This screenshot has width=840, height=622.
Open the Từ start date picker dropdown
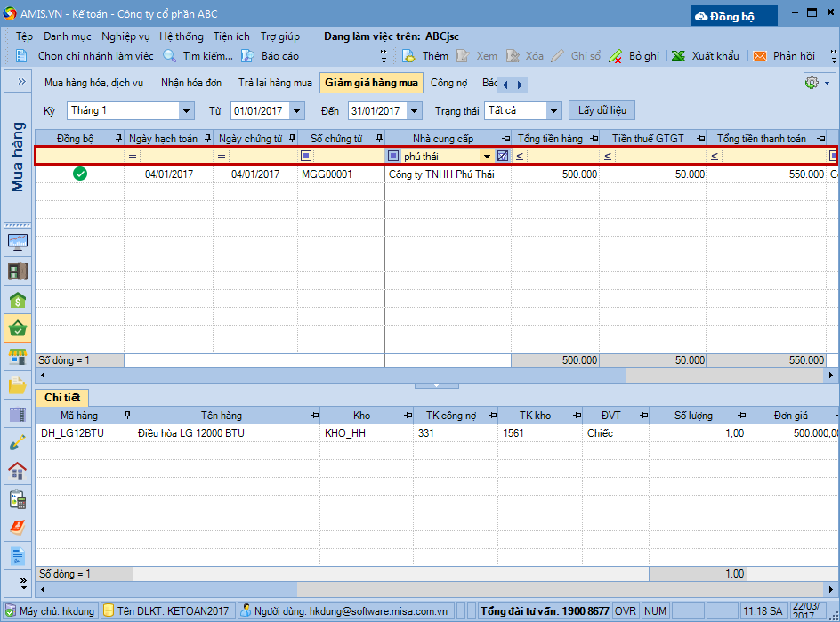[296, 111]
